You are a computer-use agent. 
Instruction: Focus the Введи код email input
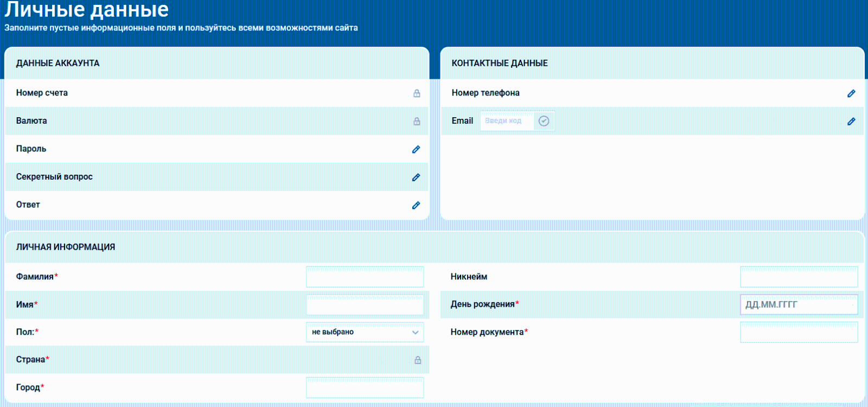pos(507,121)
